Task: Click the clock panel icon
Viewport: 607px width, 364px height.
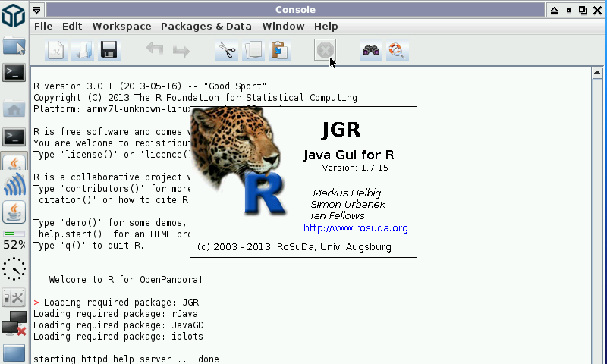Action: [14, 269]
